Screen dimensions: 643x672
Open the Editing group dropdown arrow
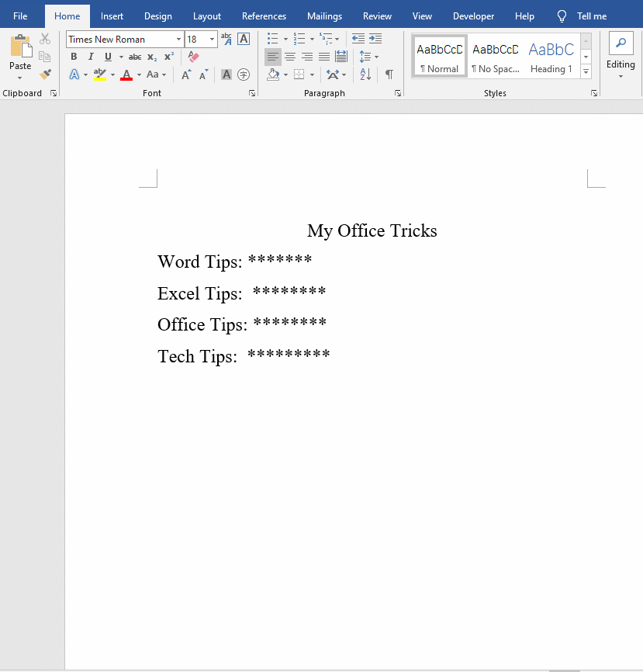[x=621, y=77]
